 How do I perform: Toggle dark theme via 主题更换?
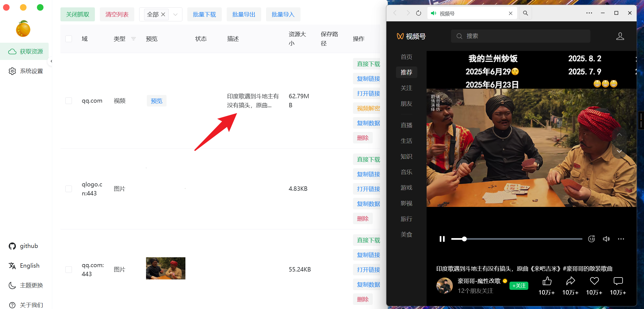tap(31, 285)
